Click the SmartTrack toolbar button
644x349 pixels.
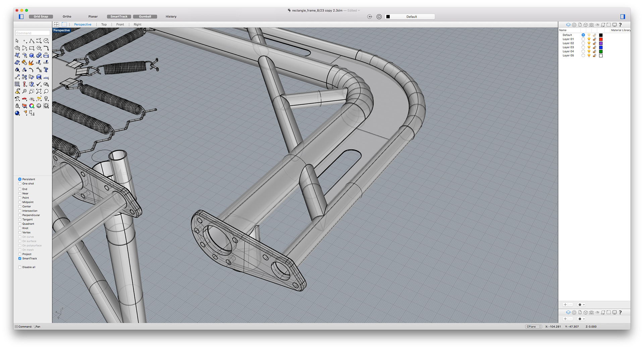coord(119,16)
